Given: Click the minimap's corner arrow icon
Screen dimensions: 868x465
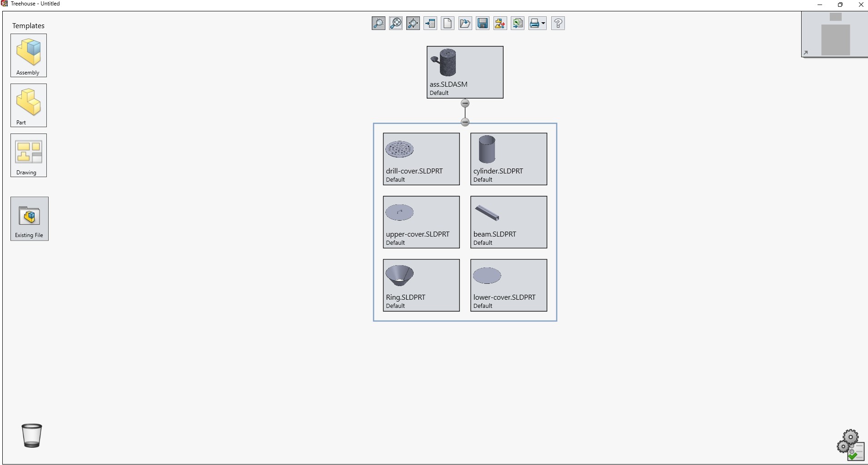Looking at the screenshot, I should 806,53.
